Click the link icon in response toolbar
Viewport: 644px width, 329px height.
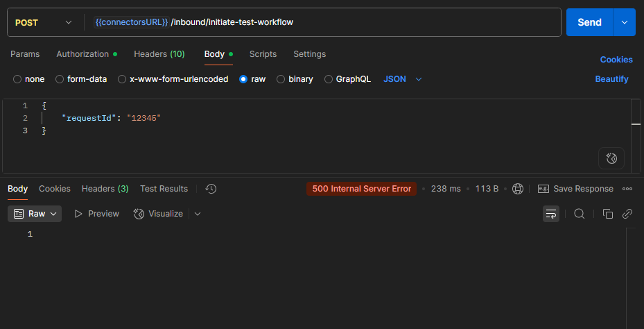[x=627, y=214]
